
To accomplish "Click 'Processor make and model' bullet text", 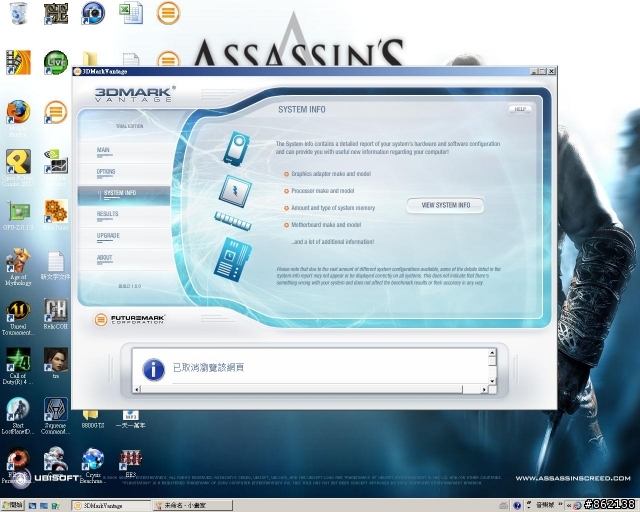I will (323, 191).
